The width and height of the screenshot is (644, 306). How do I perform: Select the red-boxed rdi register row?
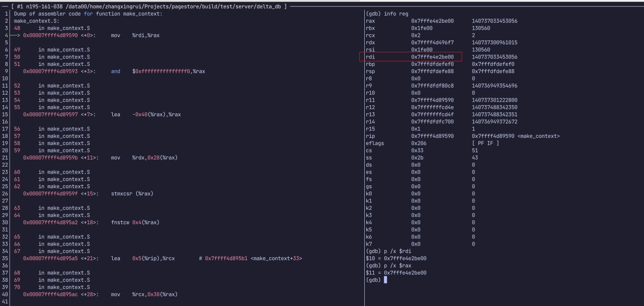click(411, 57)
